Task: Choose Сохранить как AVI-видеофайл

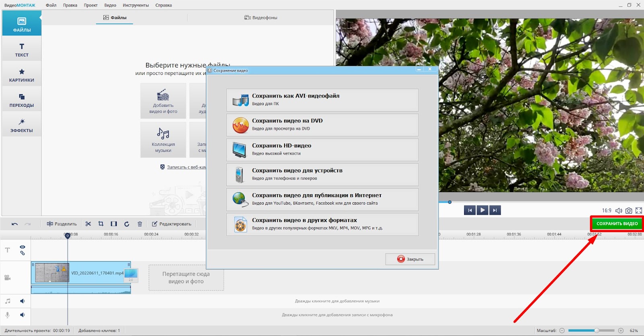Action: pyautogui.click(x=322, y=100)
